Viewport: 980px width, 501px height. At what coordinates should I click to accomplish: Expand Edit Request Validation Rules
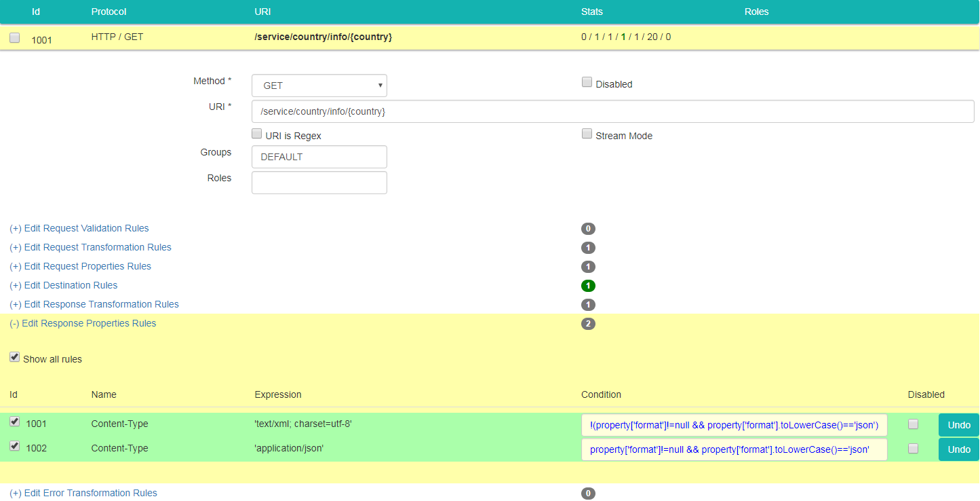[x=79, y=228]
